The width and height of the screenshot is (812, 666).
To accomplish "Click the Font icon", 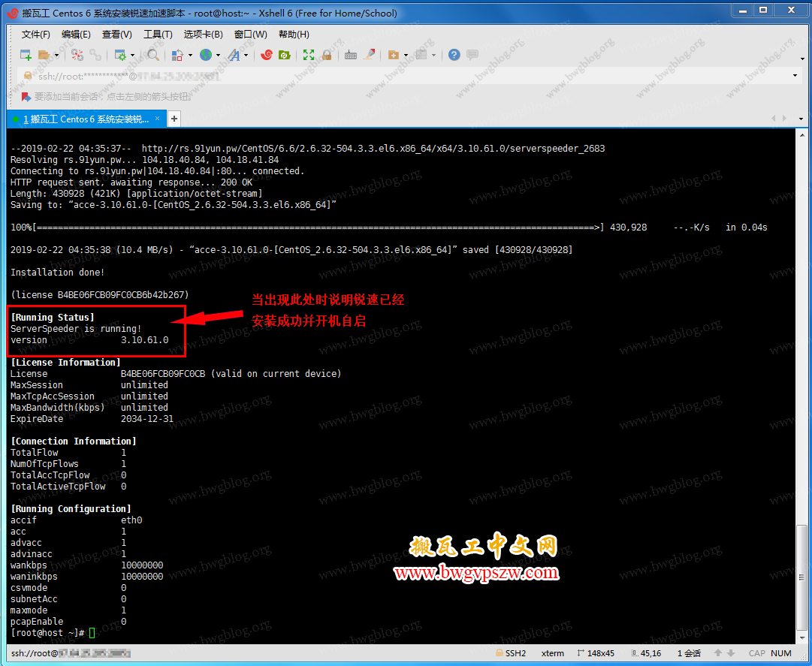I will (x=234, y=55).
